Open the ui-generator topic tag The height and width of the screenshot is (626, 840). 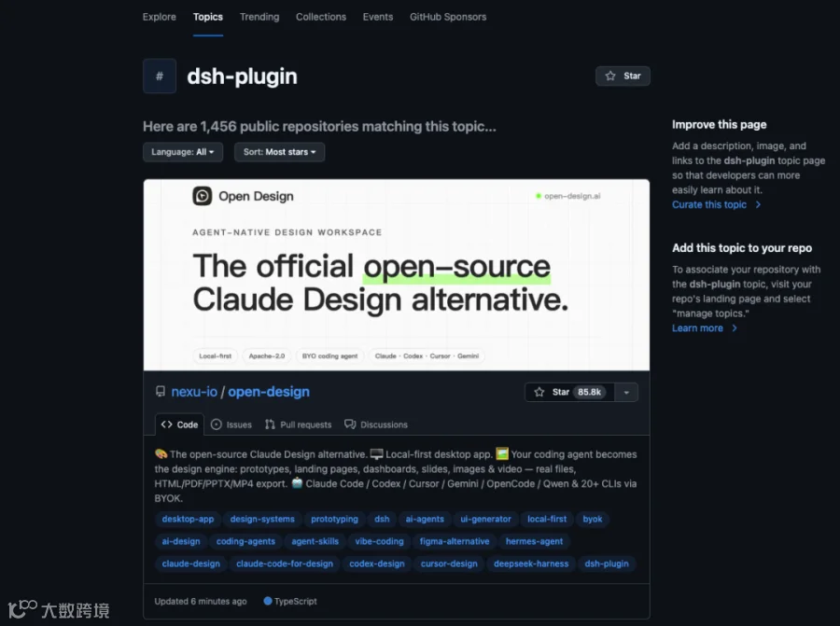(486, 519)
